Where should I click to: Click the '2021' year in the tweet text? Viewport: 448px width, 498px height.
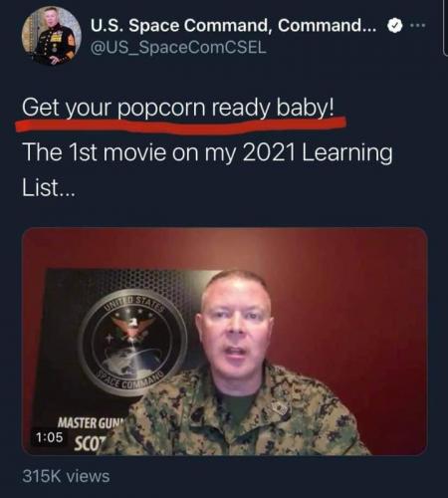click(x=269, y=152)
